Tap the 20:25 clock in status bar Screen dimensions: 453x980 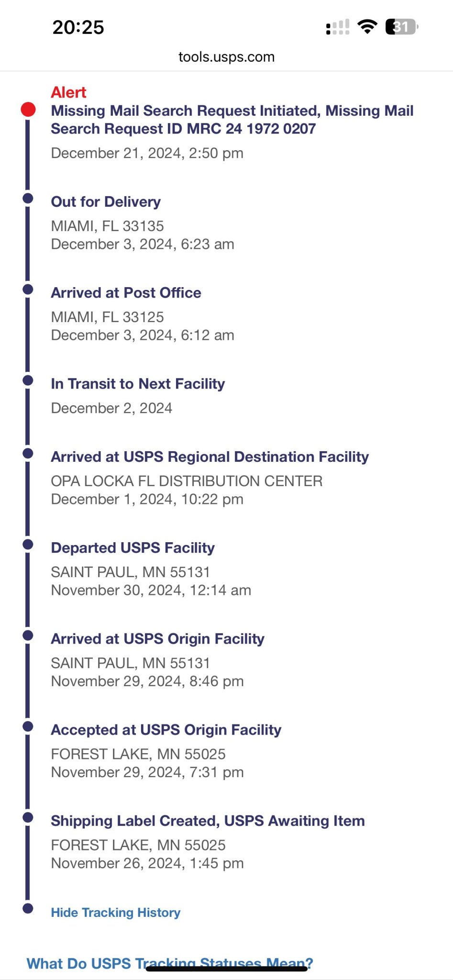click(x=78, y=27)
